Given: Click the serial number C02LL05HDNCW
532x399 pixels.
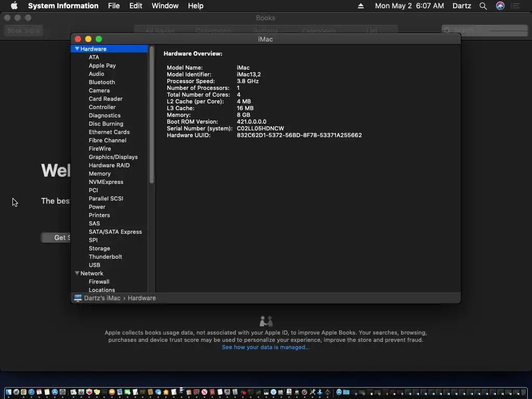Looking at the screenshot, I should (x=260, y=128).
